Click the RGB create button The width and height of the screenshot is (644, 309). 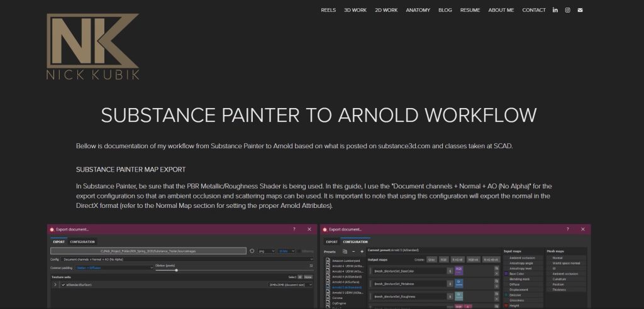pos(443,260)
